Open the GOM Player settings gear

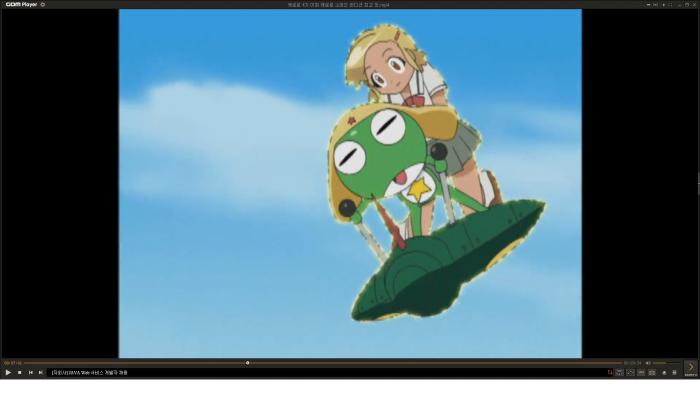[43, 4]
